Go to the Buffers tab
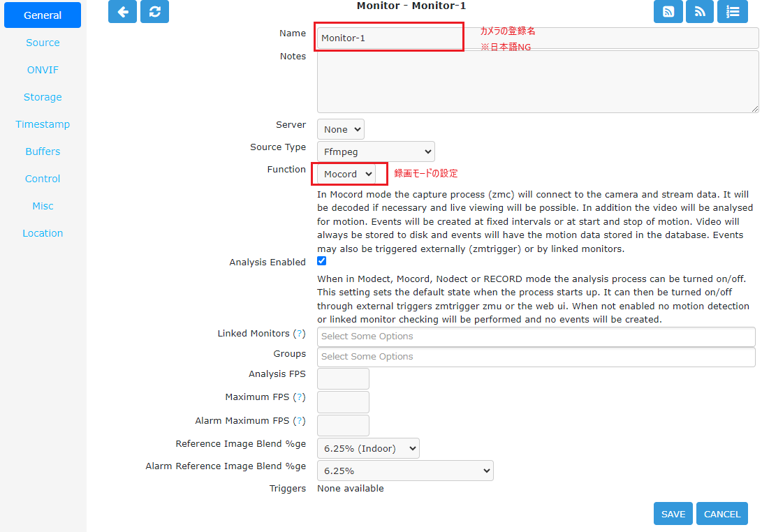The image size is (762, 532). tap(43, 152)
